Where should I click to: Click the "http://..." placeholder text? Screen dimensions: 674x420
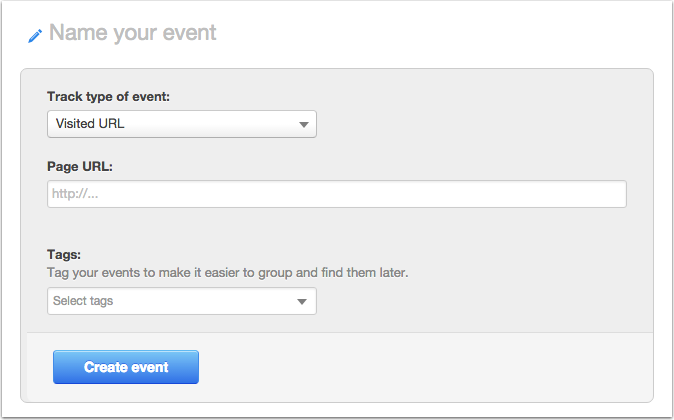tap(75, 194)
